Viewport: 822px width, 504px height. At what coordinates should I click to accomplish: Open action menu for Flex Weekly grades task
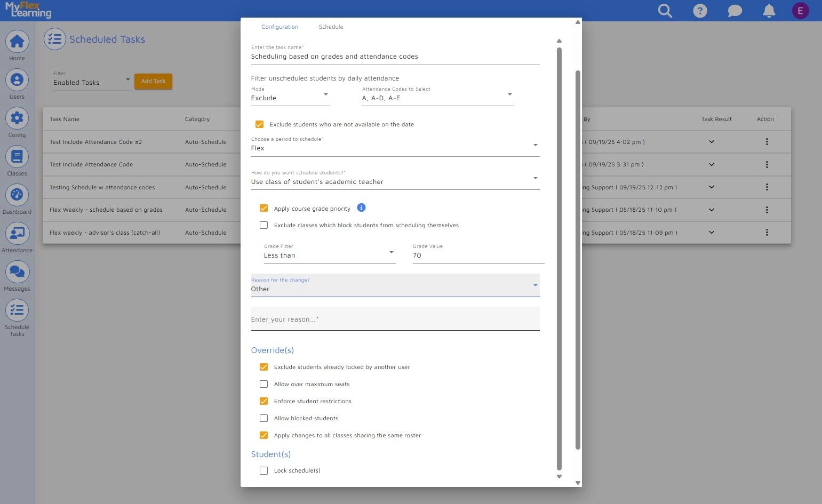[767, 210]
